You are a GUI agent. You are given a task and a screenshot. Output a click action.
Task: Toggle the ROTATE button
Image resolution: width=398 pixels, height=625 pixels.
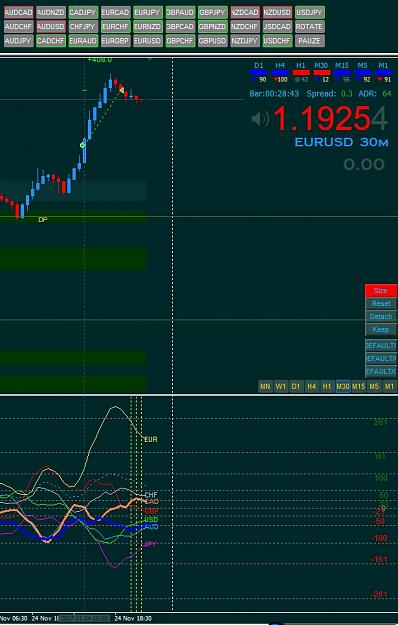tap(310, 27)
